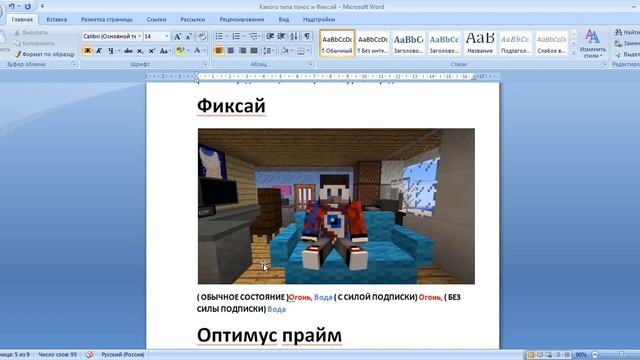Screen dimensions: 640x360
Task: Clear formatting with the eraser icon
Action: tap(202, 36)
